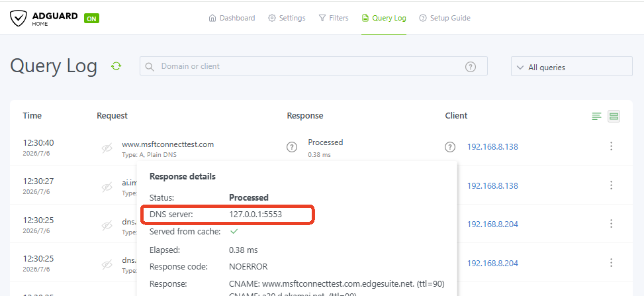Open the Dashboard tab
The height and width of the screenshot is (296, 644).
coord(232,18)
